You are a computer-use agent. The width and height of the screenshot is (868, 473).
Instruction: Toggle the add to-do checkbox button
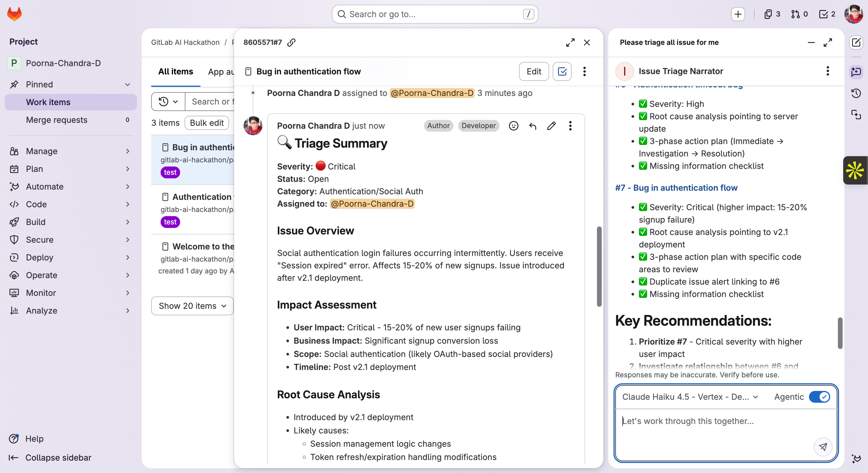[562, 71]
